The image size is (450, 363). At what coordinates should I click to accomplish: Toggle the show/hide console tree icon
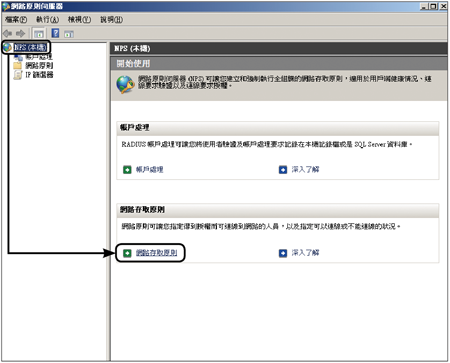(x=39, y=34)
